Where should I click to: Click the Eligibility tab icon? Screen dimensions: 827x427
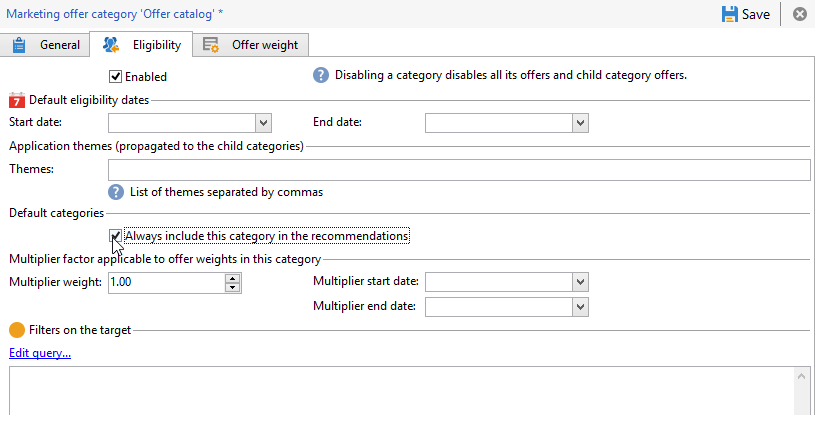[111, 45]
